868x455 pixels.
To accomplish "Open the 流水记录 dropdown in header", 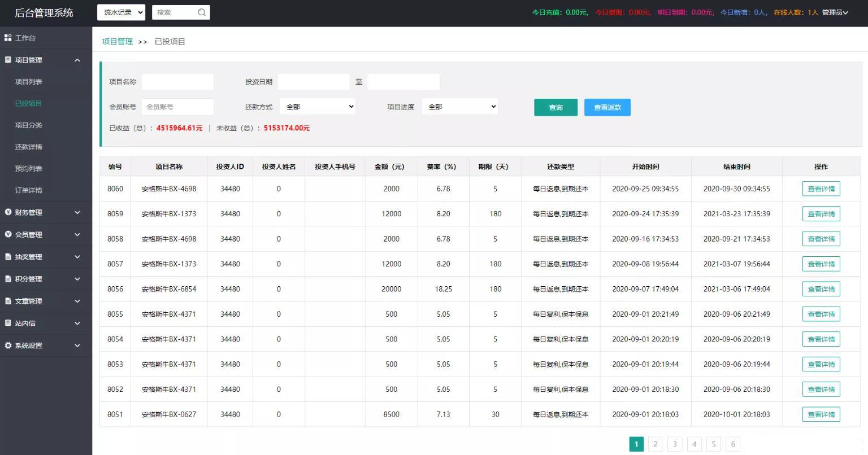I will click(121, 12).
